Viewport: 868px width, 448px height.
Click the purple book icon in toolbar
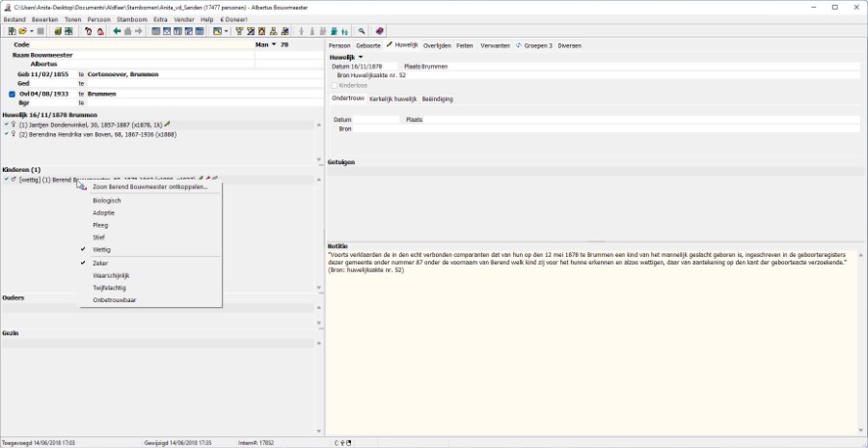(379, 31)
